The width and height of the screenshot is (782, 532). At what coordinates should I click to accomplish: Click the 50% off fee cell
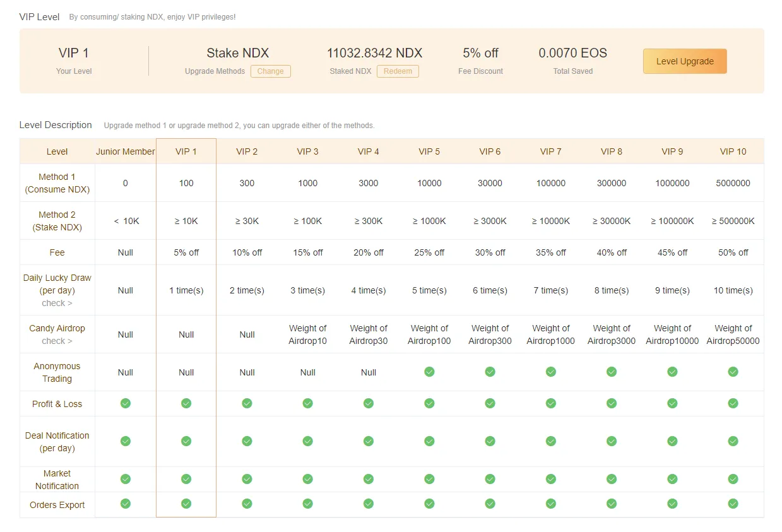tap(733, 252)
